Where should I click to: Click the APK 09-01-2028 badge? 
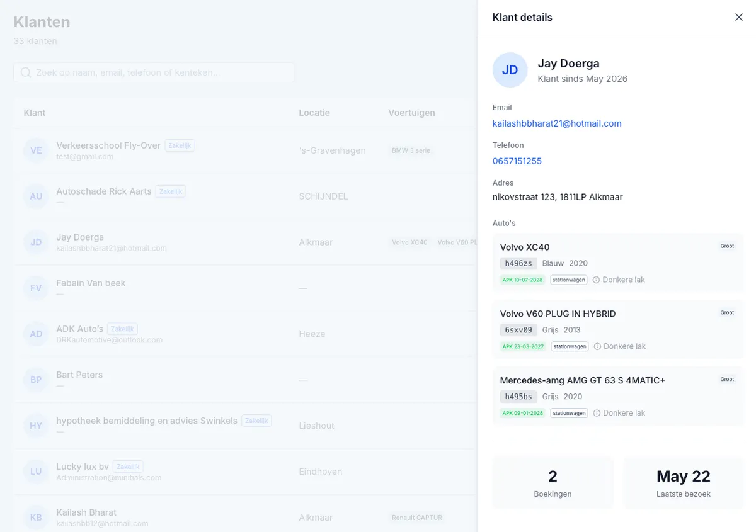pos(523,413)
